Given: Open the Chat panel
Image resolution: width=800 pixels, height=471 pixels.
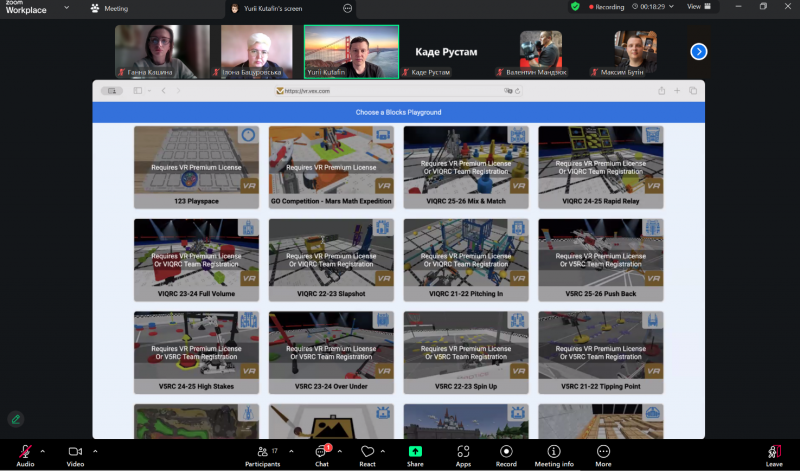Looking at the screenshot, I should click(322, 455).
